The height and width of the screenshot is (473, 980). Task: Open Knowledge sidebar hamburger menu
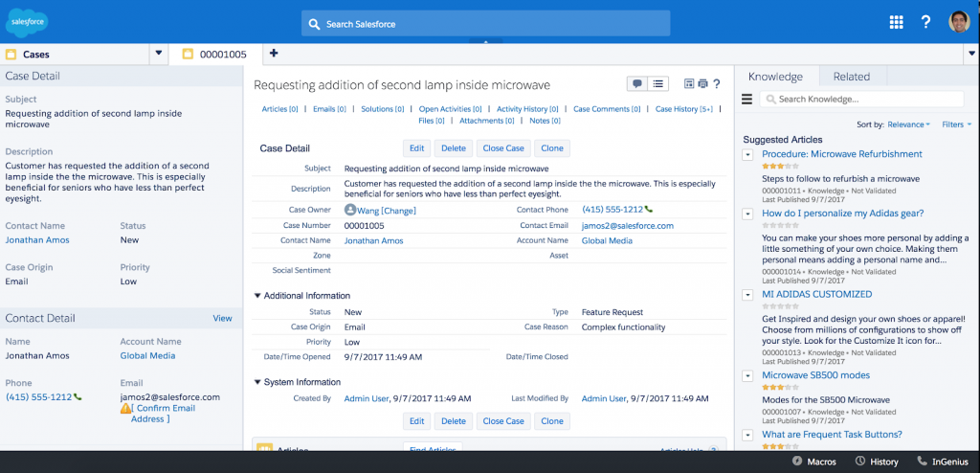tap(746, 99)
